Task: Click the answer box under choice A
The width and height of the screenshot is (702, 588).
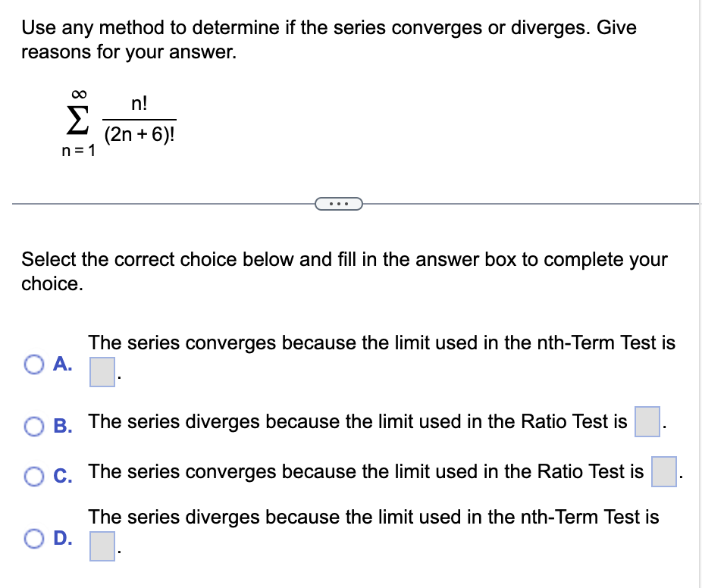Action: [x=102, y=371]
